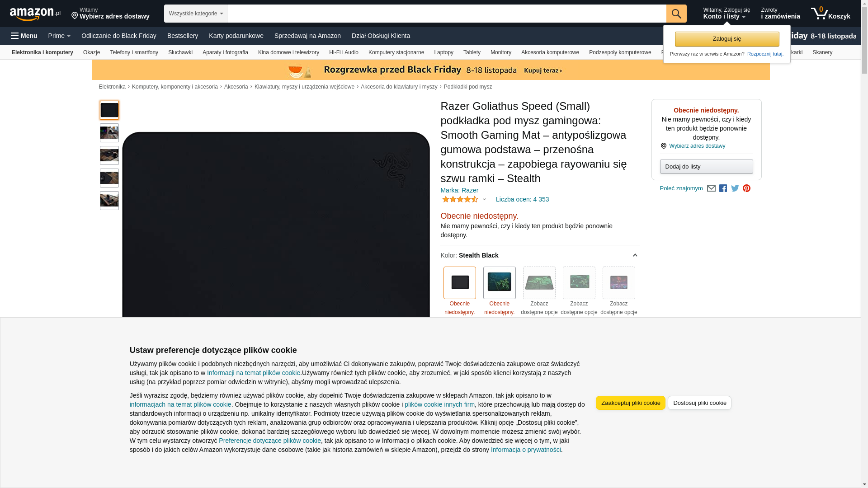Open the Laptopy category tab
Image resolution: width=868 pixels, height=488 pixels.
(x=443, y=52)
